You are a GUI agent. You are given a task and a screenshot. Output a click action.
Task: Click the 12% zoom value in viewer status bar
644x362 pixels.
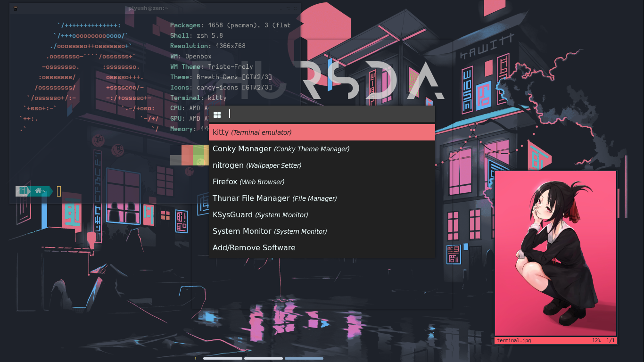click(x=596, y=340)
